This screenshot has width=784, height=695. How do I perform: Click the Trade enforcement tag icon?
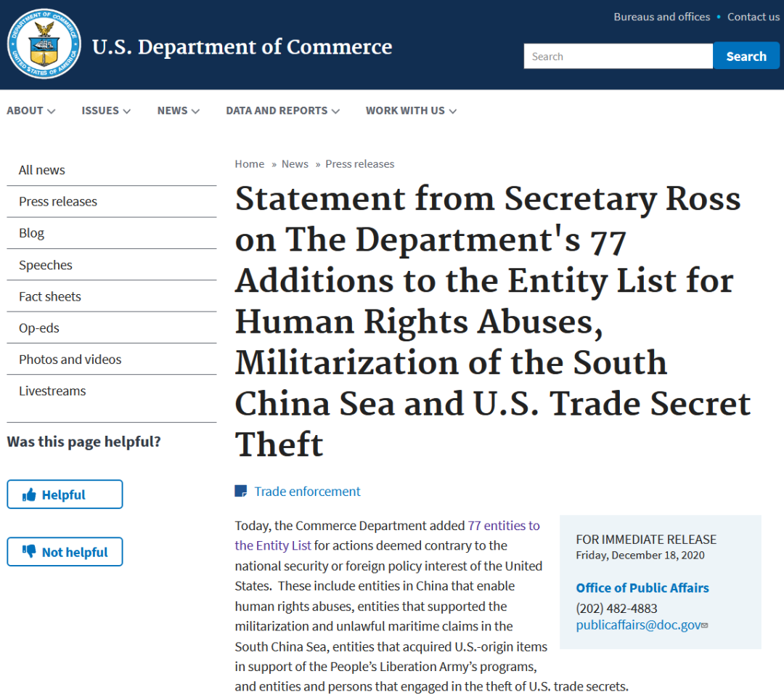(x=241, y=492)
